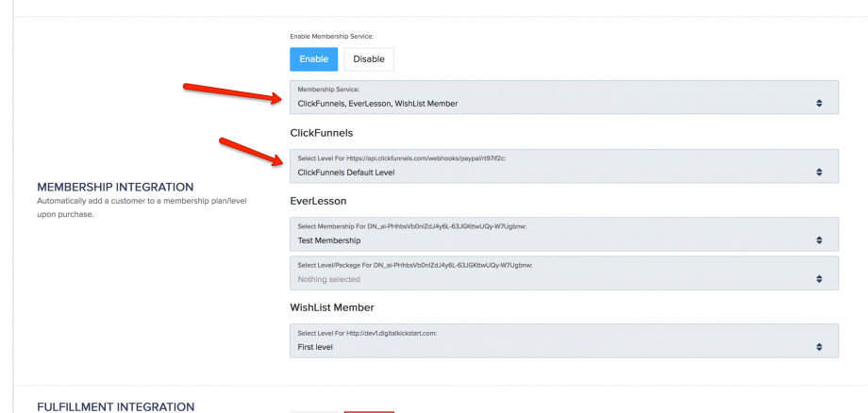
Task: Open the Membership Service dropdown
Action: tap(564, 97)
